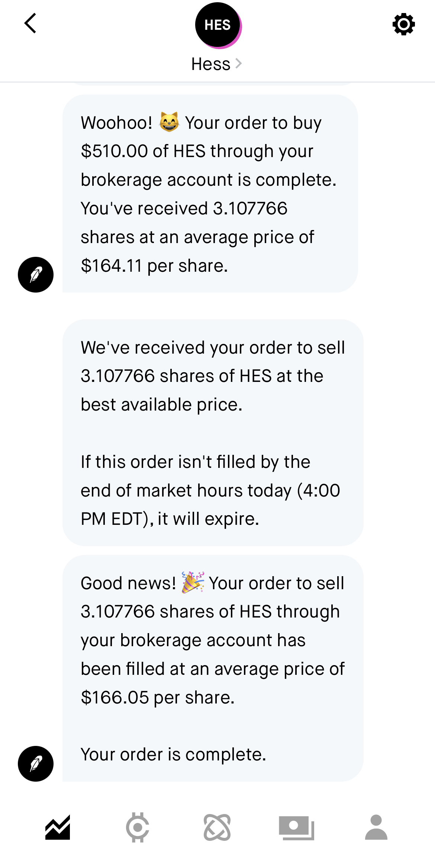Viewport: 435px width, 868px height.
Task: Tap the "Your order is complete." line
Action: [x=173, y=754]
